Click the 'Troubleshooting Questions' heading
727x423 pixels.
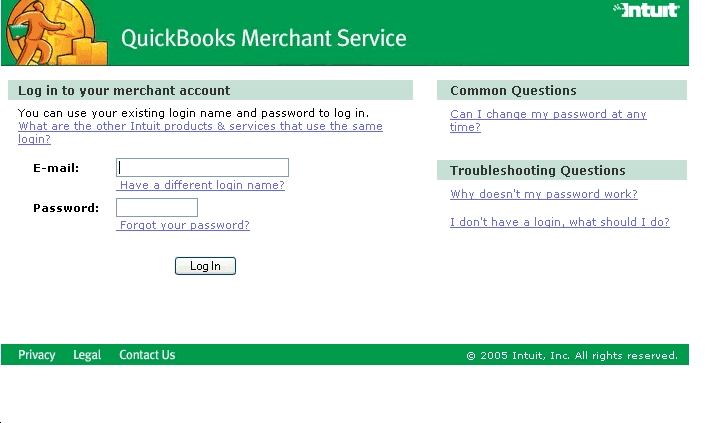point(538,170)
